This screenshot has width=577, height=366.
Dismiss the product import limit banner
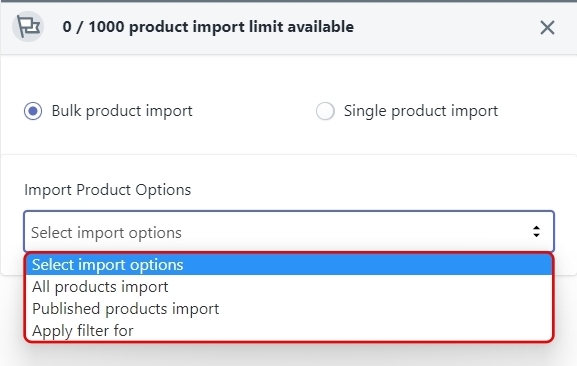click(x=547, y=28)
